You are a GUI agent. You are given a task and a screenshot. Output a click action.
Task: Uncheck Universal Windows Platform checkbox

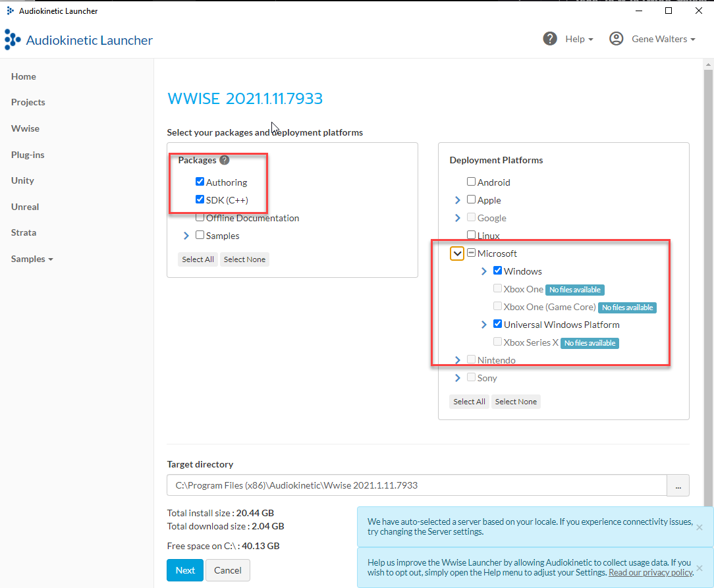pyautogui.click(x=498, y=324)
